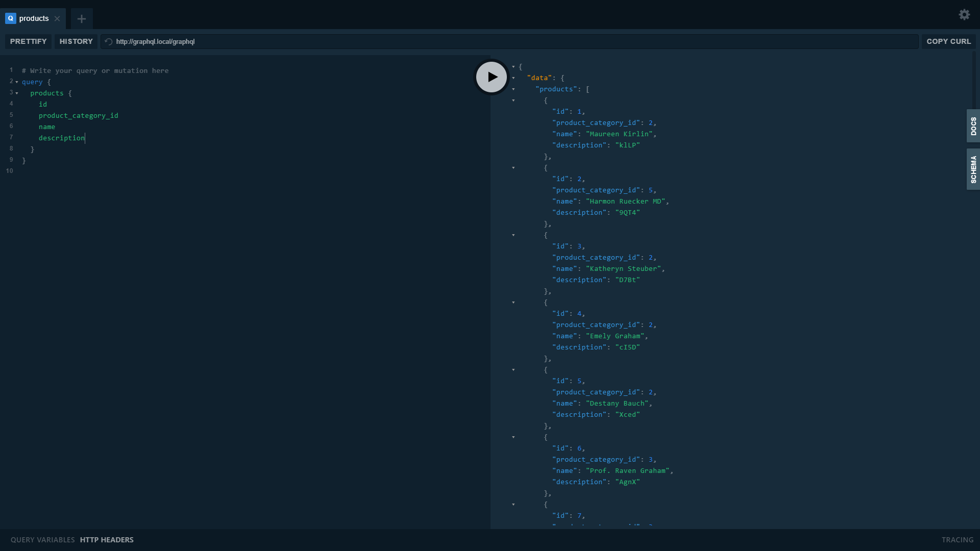The width and height of the screenshot is (980, 551).
Task: Switch to the QUERY VARIABLES tab
Action: tap(42, 539)
